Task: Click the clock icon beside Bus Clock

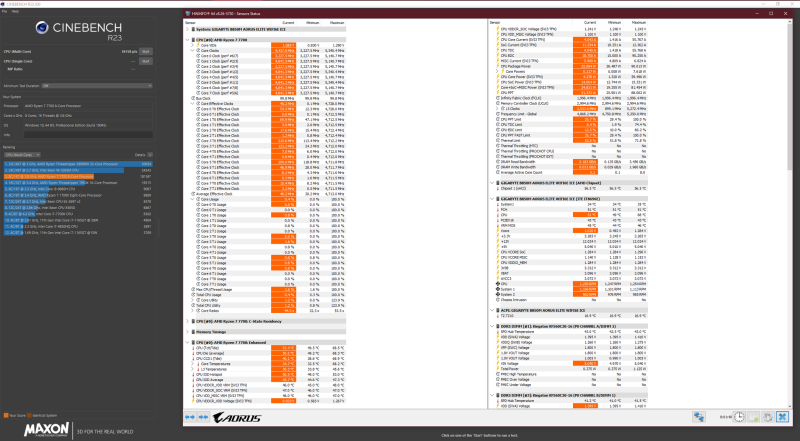Action: [193, 98]
